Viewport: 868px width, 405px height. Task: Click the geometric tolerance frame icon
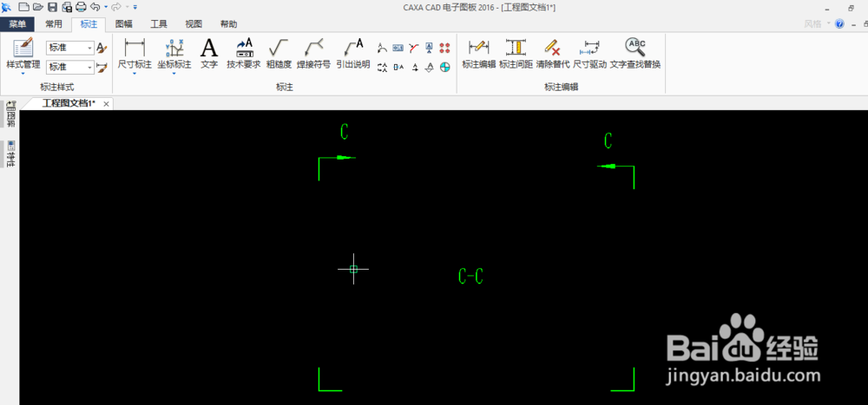point(398,49)
